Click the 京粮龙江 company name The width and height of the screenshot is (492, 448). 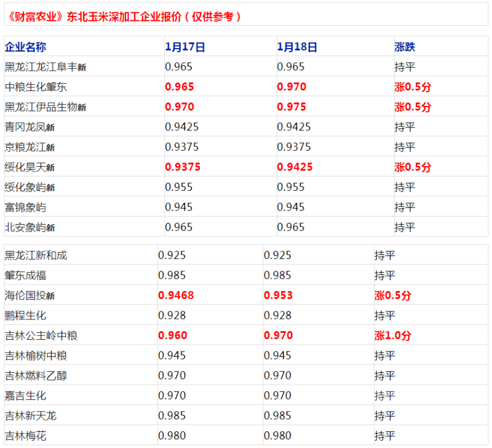(30, 147)
